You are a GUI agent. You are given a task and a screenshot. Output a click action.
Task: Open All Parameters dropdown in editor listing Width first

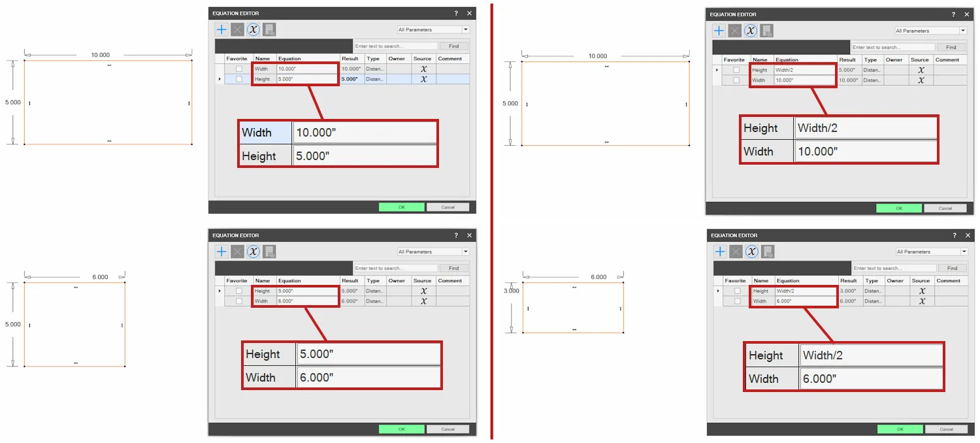(x=433, y=29)
